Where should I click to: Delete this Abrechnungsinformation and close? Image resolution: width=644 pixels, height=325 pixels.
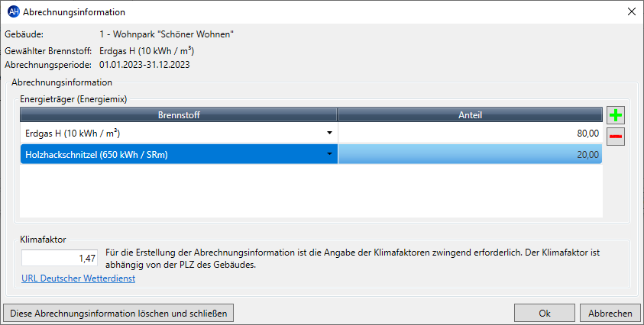[x=118, y=313]
